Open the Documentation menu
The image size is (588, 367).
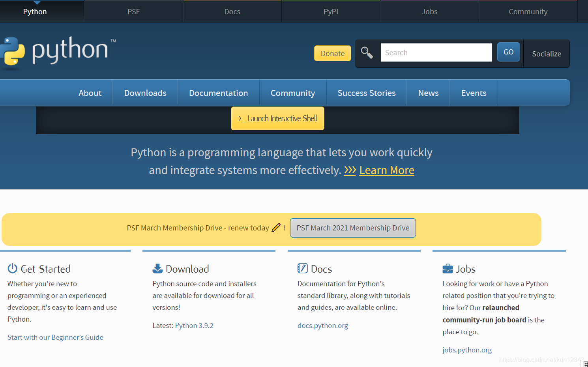point(219,93)
